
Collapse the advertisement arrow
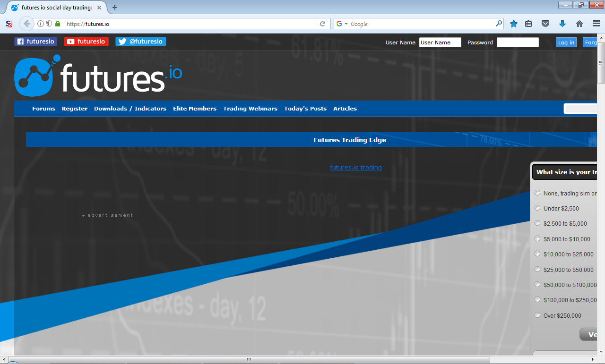coord(83,215)
